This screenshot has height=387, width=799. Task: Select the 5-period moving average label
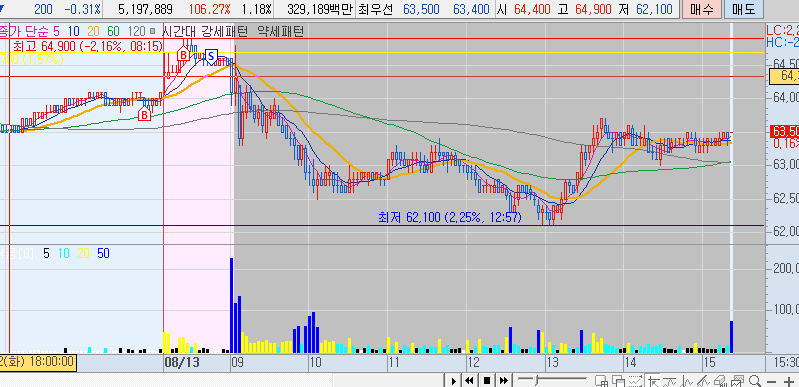[x=56, y=32]
